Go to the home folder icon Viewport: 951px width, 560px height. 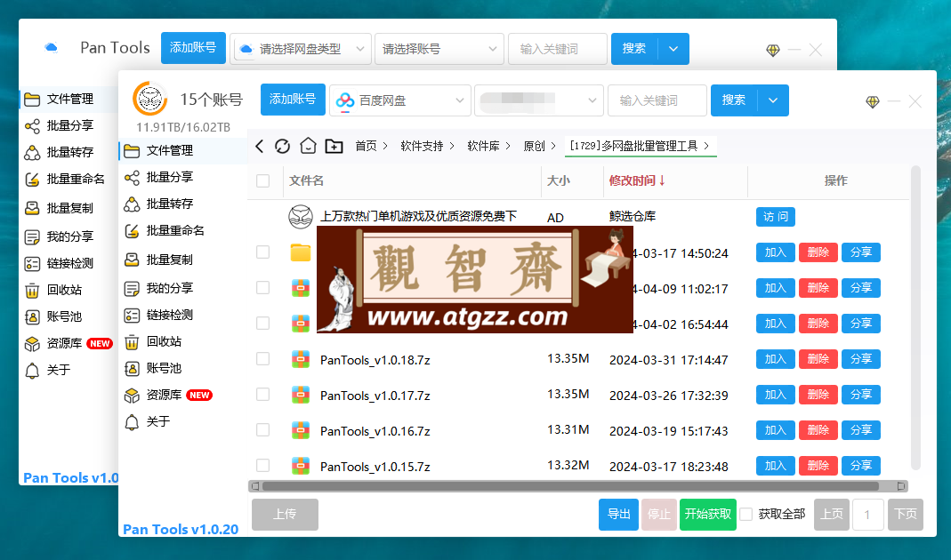(x=308, y=146)
